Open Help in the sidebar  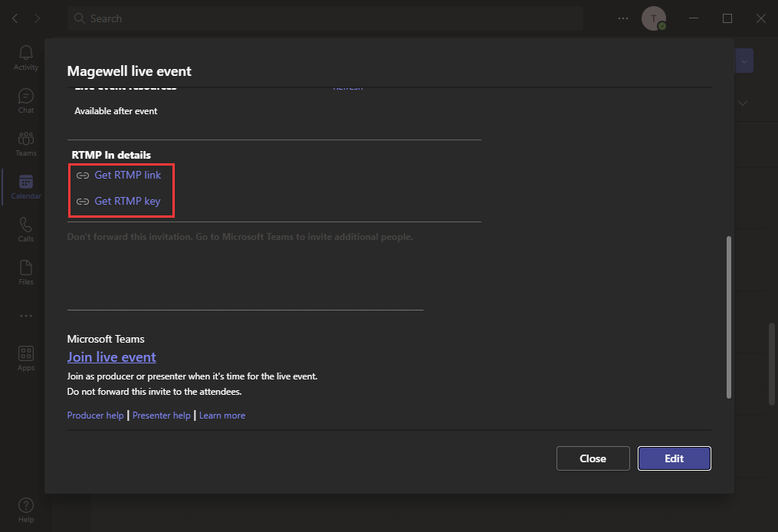point(26,511)
